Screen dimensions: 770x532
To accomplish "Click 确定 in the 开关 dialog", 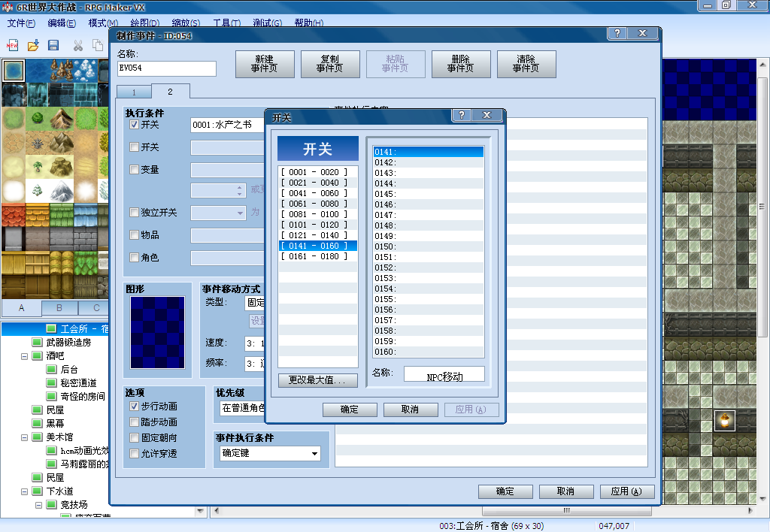I will 350,410.
